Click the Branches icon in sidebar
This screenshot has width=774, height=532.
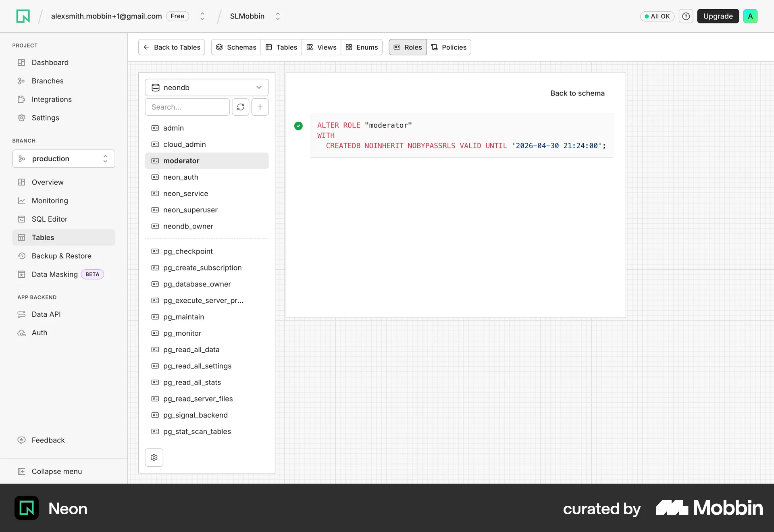click(22, 81)
